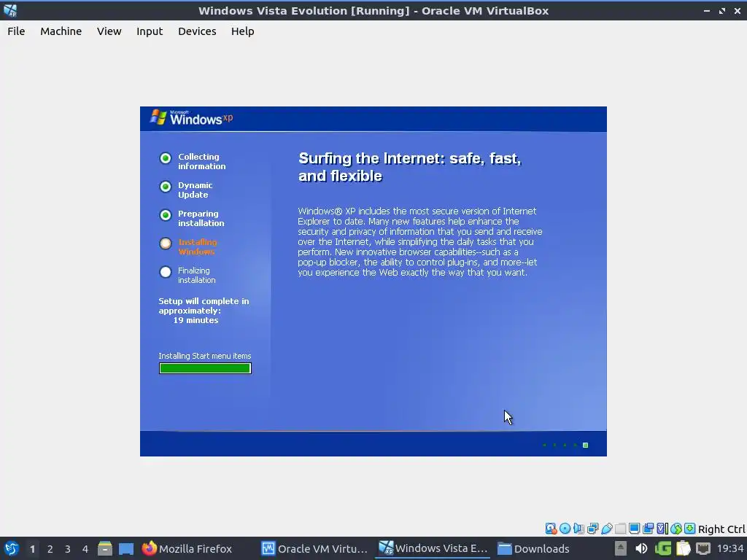Screen dimensions: 747x560
Task: Click the Preparing installation step bullet
Action: pos(166,215)
